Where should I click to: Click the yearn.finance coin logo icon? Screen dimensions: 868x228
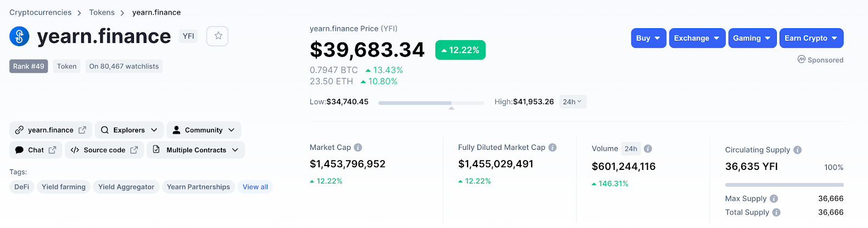tap(20, 36)
